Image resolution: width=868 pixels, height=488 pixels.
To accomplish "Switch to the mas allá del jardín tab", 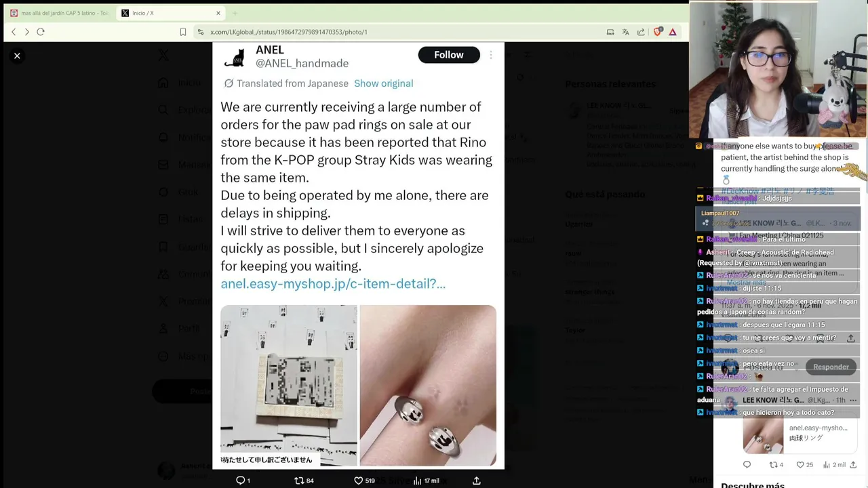I will click(60, 13).
